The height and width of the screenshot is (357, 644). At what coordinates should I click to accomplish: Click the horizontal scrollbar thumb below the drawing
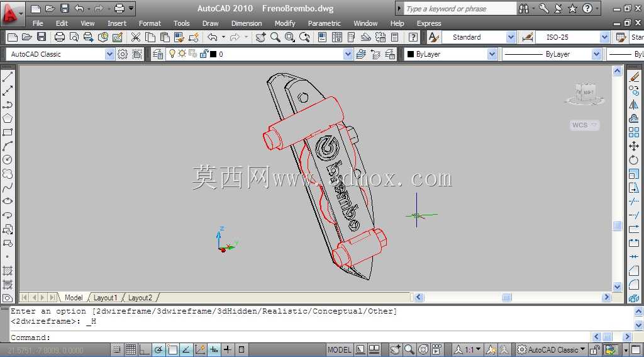point(507,297)
